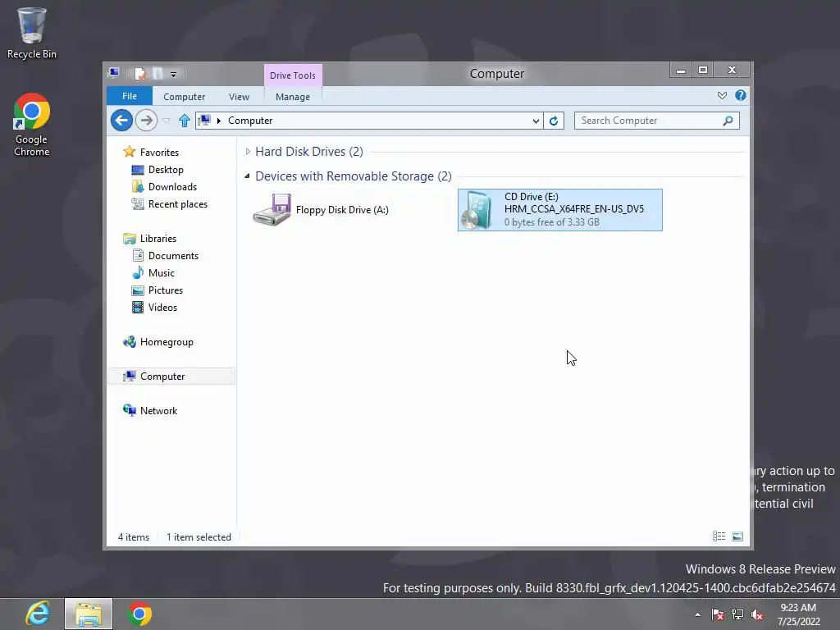840x630 pixels.
Task: Select Libraries in the navigation pane
Action: click(x=158, y=239)
